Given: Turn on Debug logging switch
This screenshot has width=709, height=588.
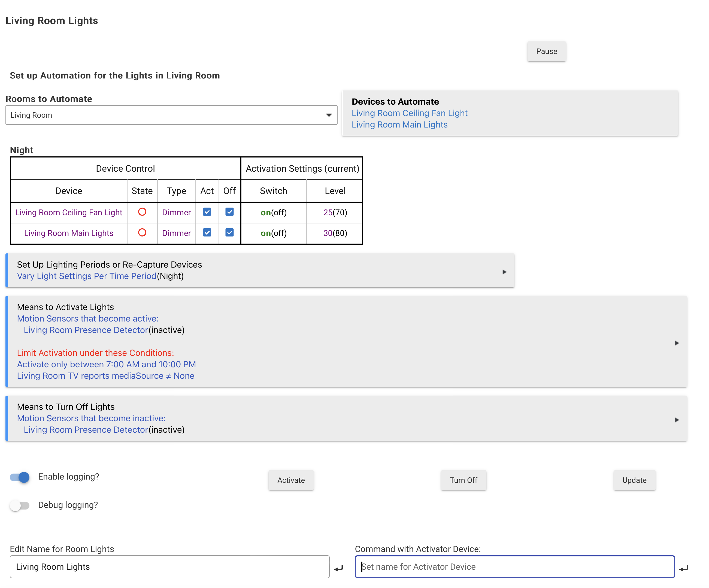Looking at the screenshot, I should [20, 505].
